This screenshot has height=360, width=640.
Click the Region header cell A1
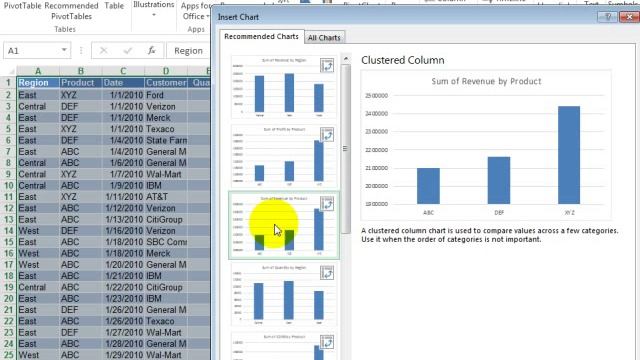coord(38,82)
